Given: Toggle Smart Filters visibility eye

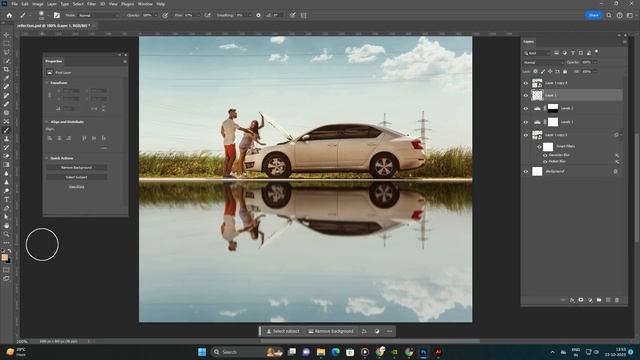Looking at the screenshot, I should pyautogui.click(x=539, y=147).
